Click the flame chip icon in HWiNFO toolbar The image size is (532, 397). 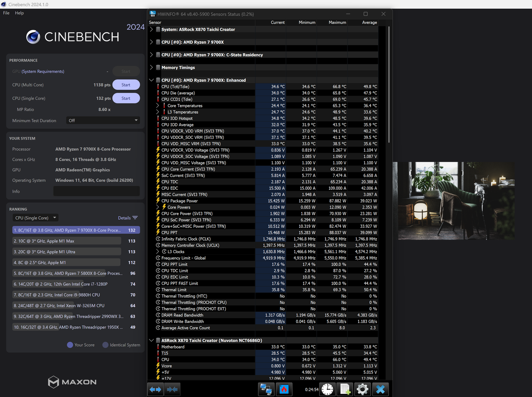click(x=284, y=390)
